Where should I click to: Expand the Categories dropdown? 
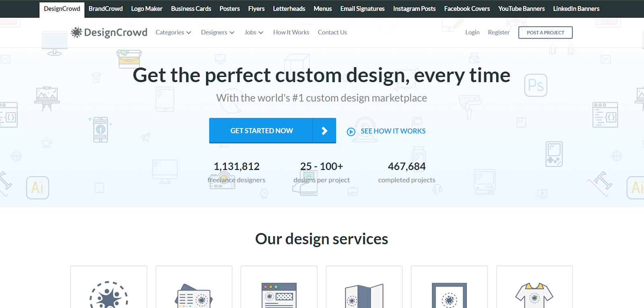[173, 33]
